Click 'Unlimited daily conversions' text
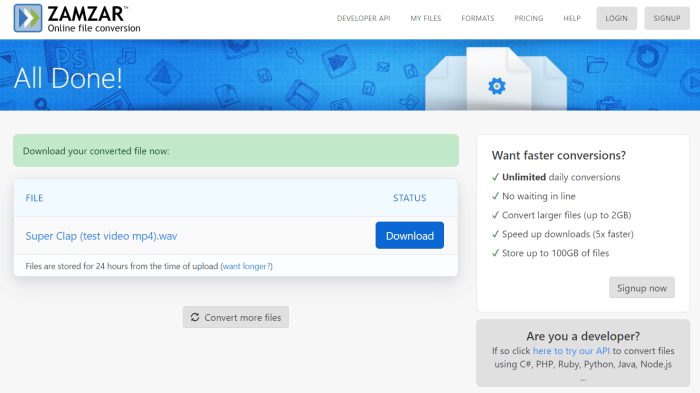 [561, 177]
